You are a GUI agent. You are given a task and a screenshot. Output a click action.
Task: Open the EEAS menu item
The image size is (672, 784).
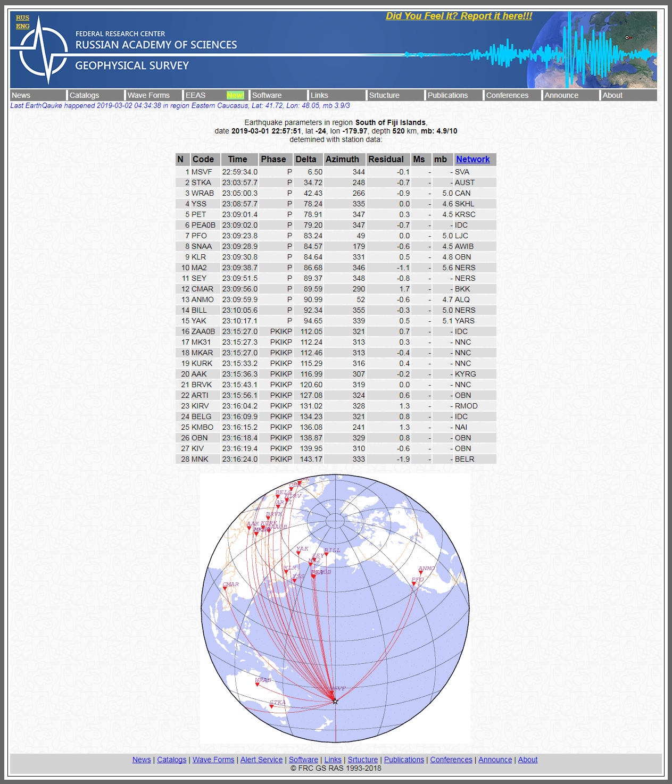tap(195, 95)
